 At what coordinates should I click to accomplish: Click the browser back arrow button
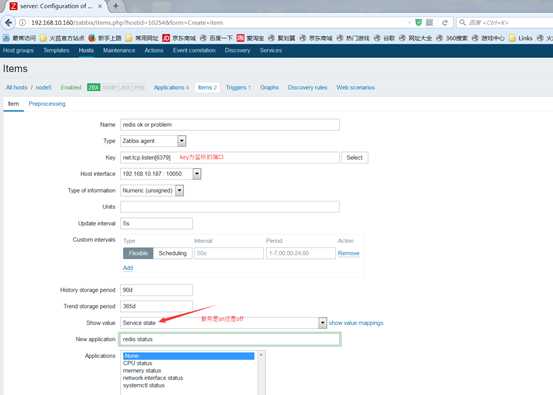(x=8, y=23)
